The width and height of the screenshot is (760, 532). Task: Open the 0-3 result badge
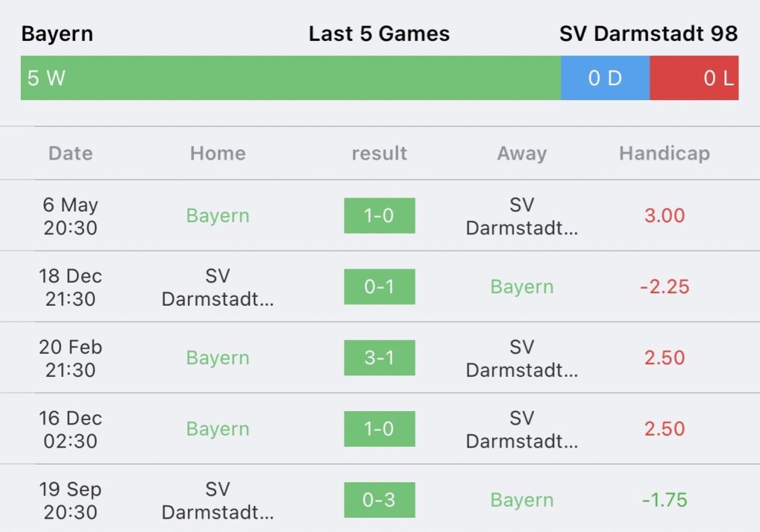(379, 500)
